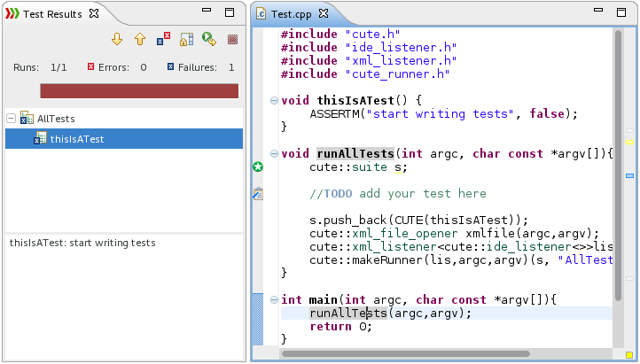The height and width of the screenshot is (364, 640).
Task: Click the AllTests suite item
Action: (55, 118)
